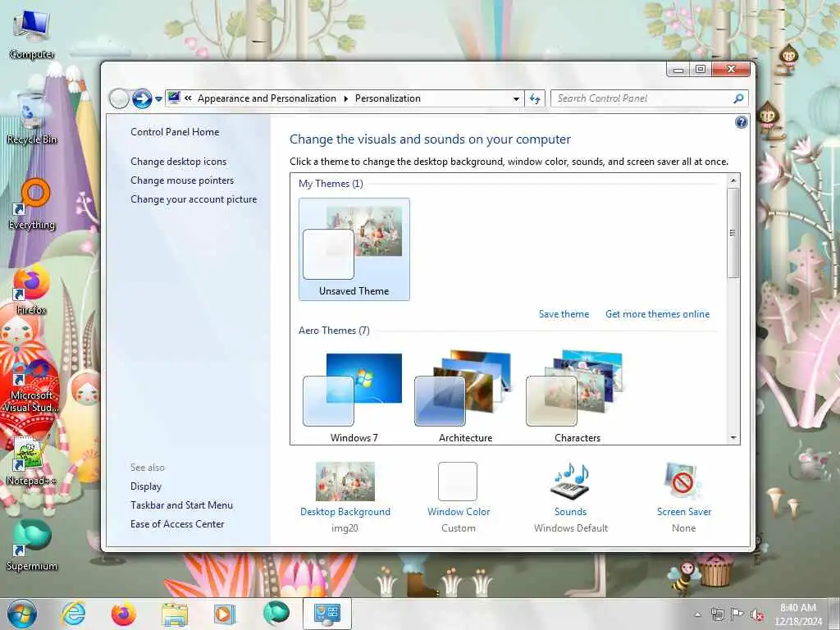This screenshot has width=840, height=630.
Task: Click Appearance and Personalization breadcrumb
Action: click(267, 98)
